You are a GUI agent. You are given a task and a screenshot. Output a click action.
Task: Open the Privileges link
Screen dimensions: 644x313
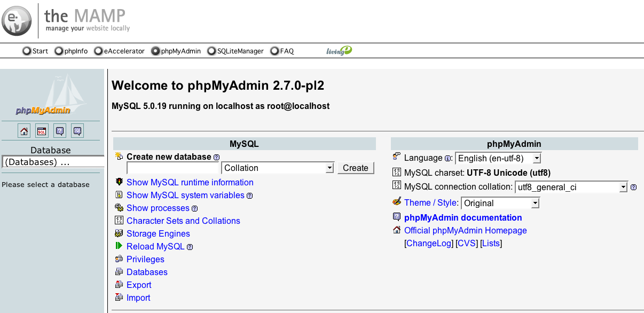(145, 260)
